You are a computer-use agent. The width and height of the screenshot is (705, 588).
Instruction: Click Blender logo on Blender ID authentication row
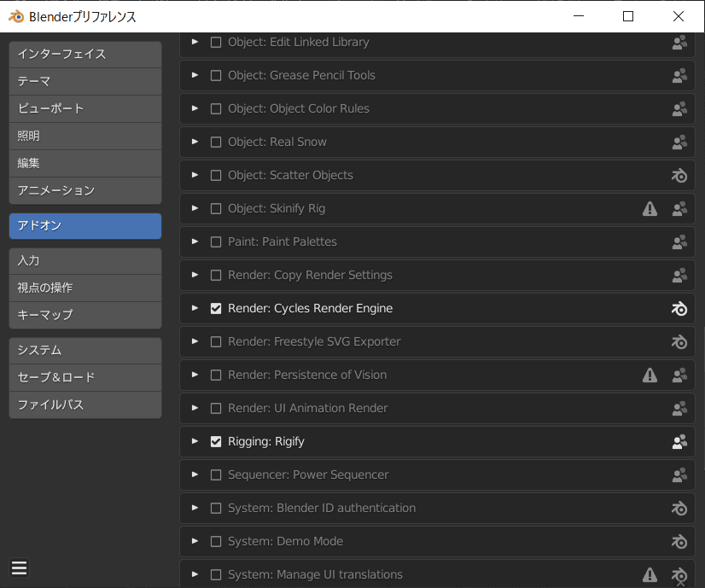click(x=679, y=508)
